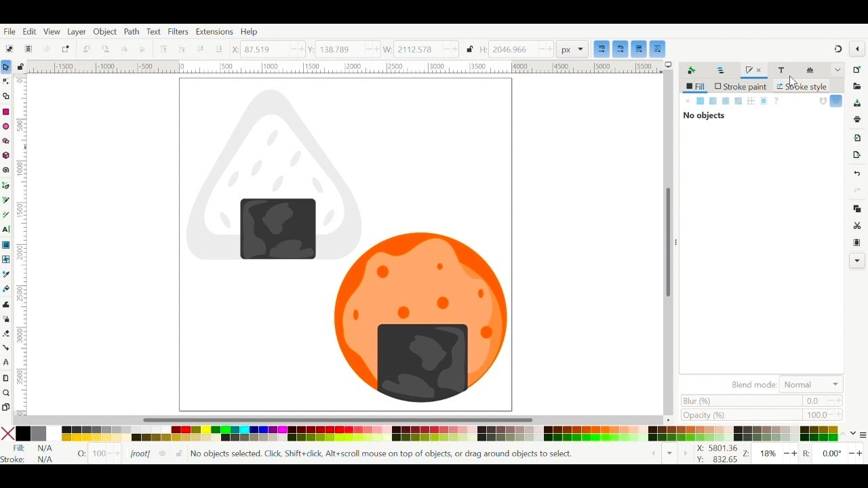The height and width of the screenshot is (488, 868).
Task: Select the Gradient tool
Action: click(6, 245)
